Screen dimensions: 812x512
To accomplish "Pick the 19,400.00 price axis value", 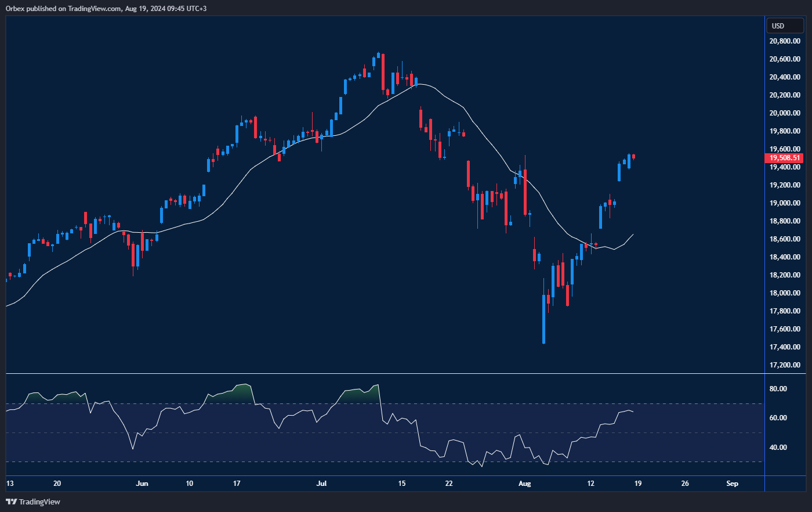I will pos(785,167).
